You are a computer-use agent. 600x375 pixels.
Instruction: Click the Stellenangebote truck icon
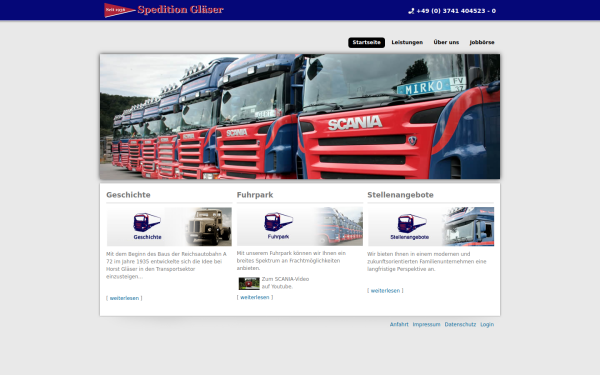pos(411,223)
